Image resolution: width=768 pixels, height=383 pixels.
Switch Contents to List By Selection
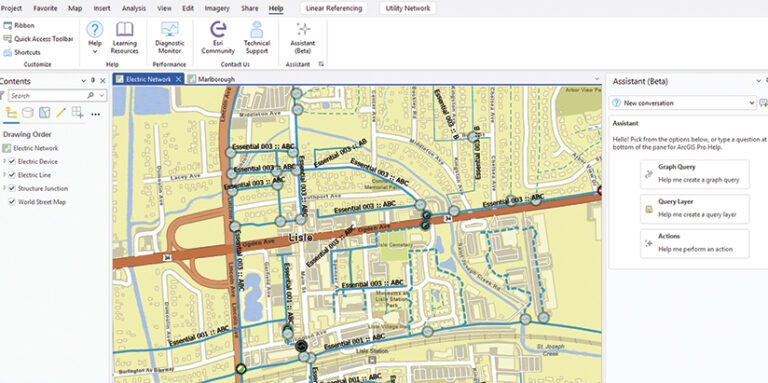point(45,113)
